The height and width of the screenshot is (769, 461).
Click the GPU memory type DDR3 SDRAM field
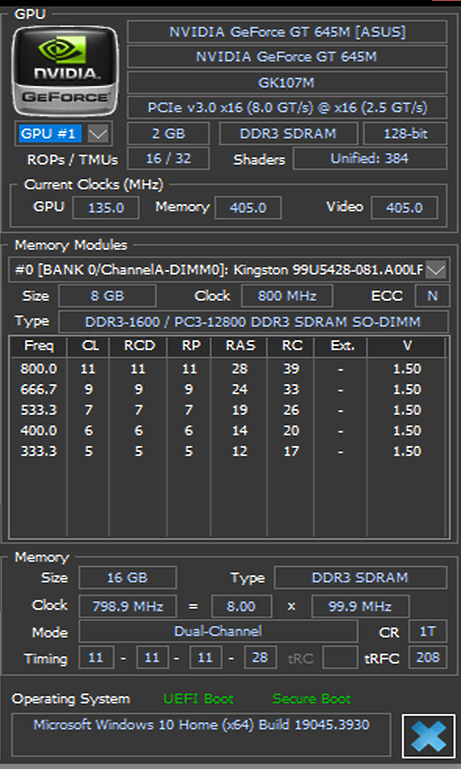pyautogui.click(x=288, y=134)
